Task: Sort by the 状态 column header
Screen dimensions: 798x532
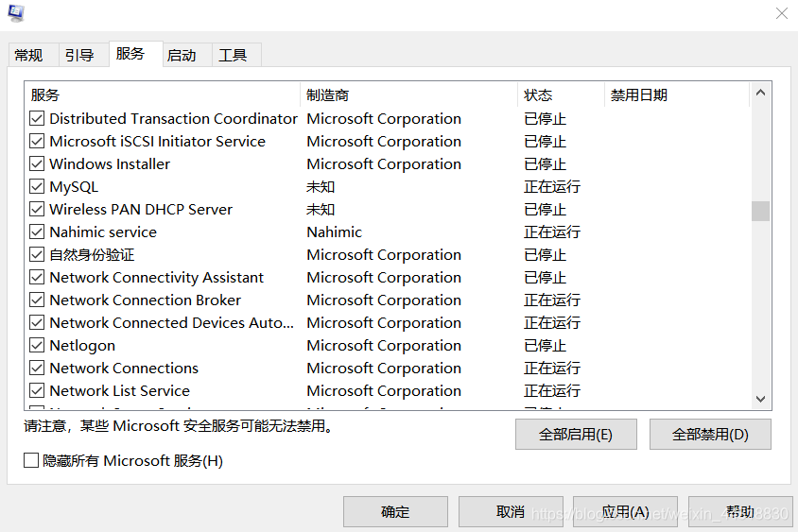Action: coord(561,95)
